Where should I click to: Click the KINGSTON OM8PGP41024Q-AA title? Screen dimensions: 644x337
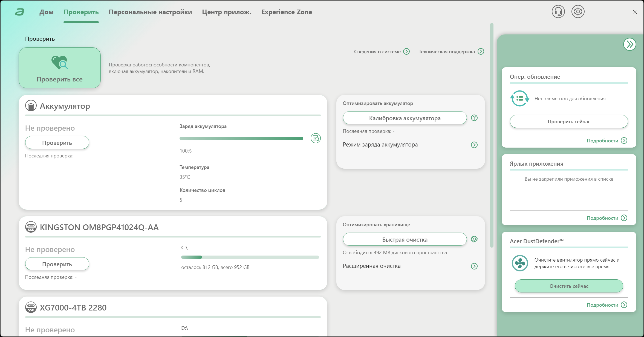point(99,227)
